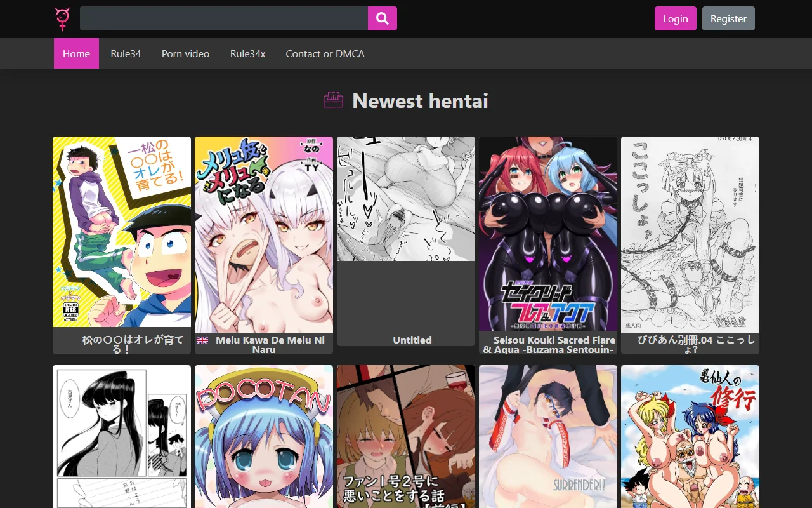812x508 pixels.
Task: Open the Contact or DMCA page
Action: 325,53
